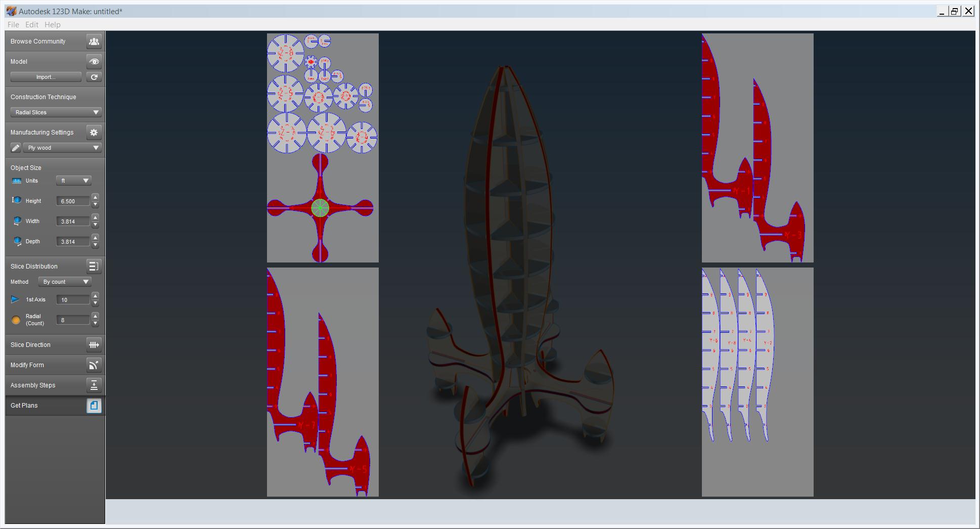Decrease the Width value with down arrow

pos(95,225)
